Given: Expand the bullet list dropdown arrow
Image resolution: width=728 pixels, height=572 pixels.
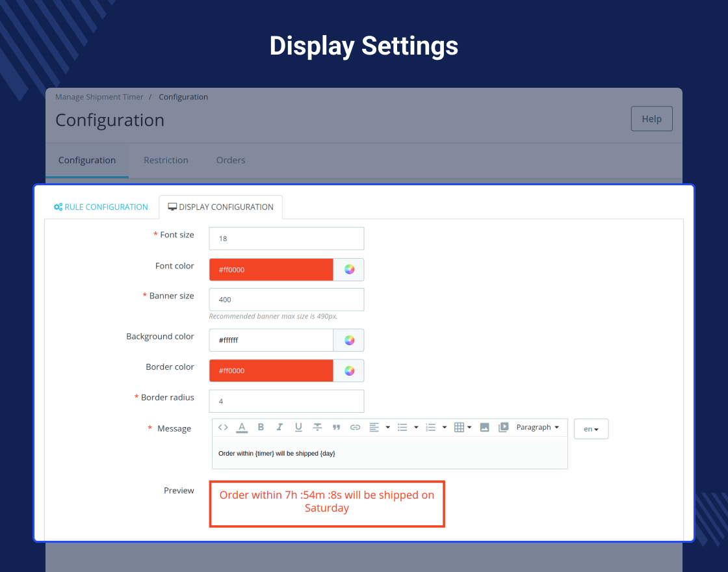Looking at the screenshot, I should 416,428.
